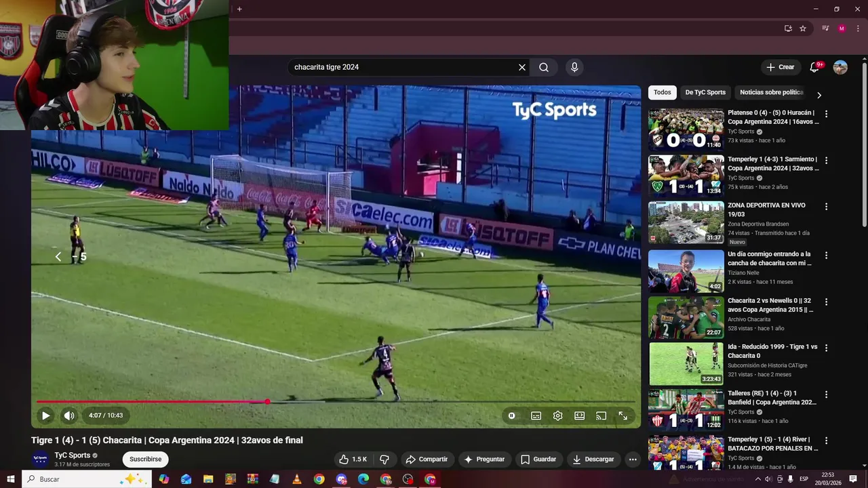Dislike the video with thumbs-down
The height and width of the screenshot is (488, 868).
pos(384,459)
